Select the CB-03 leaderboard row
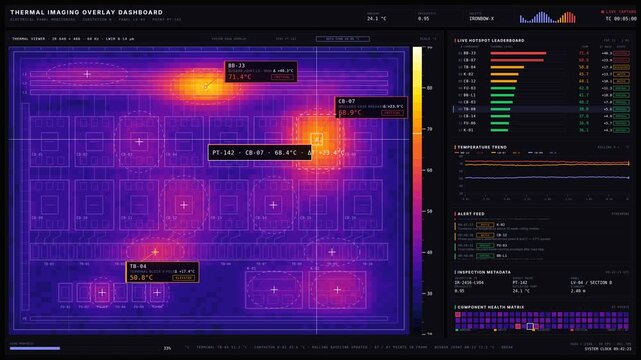The image size is (641, 360). coord(543,102)
